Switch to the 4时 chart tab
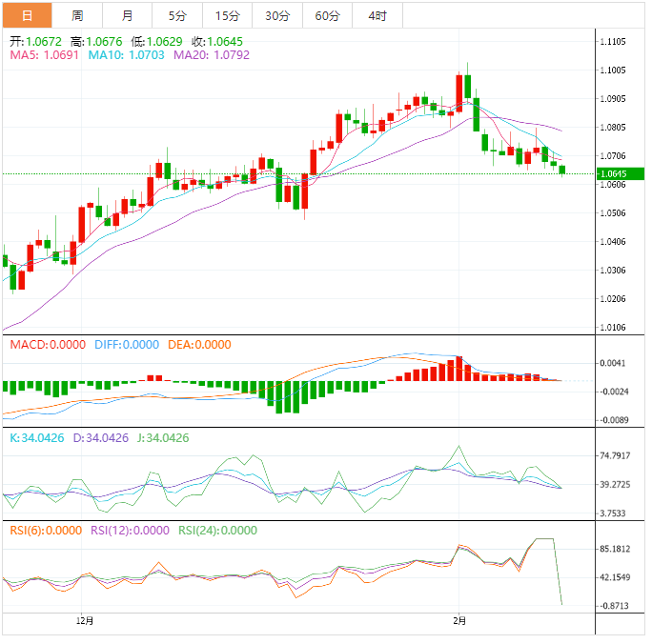The width and height of the screenshot is (652, 644). click(x=377, y=15)
